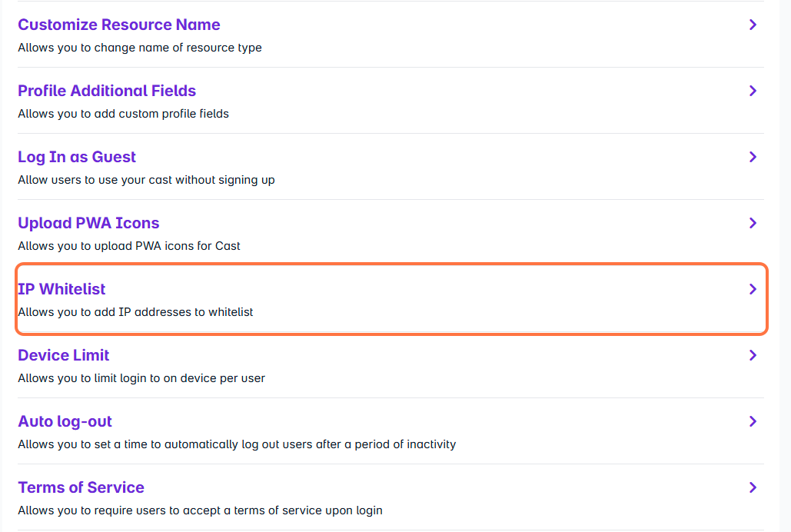Click the "add custom profile fields" description
The image size is (791, 532).
pyautogui.click(x=123, y=114)
